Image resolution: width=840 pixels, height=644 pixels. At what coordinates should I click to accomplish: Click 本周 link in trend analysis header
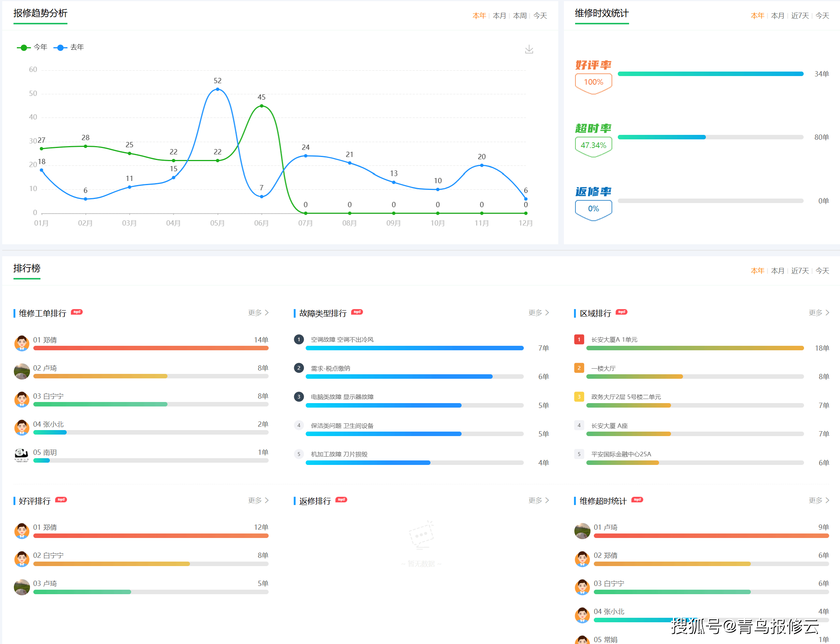(x=520, y=16)
